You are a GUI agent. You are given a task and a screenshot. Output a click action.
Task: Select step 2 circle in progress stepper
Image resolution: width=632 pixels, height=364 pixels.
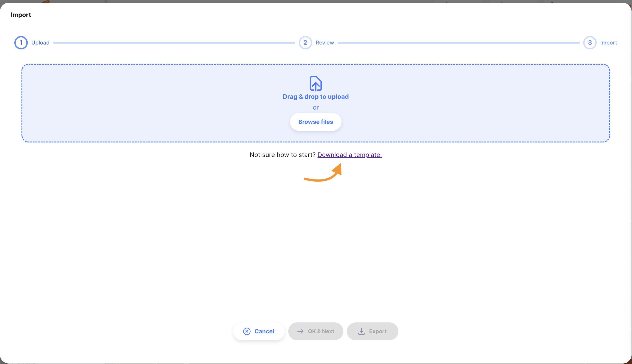[x=305, y=43]
